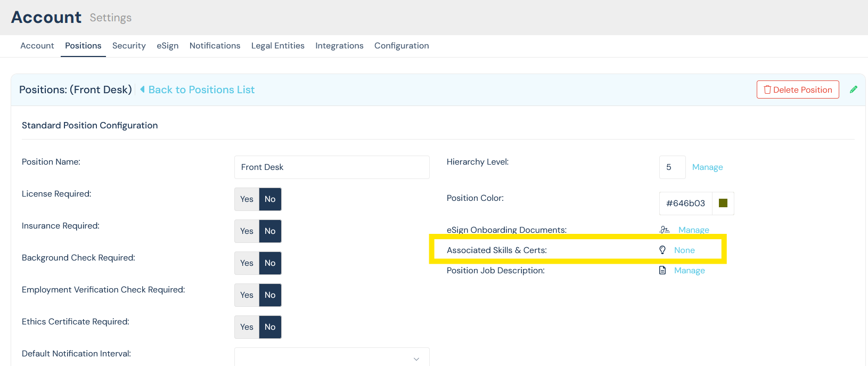Click the Position Name text field
The image size is (868, 366).
[x=331, y=167]
